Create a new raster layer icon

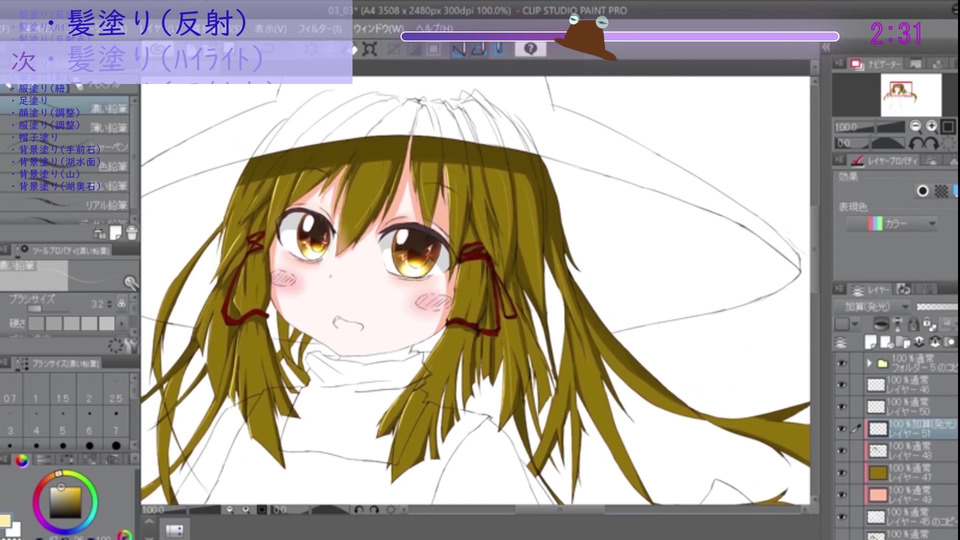tap(871, 342)
